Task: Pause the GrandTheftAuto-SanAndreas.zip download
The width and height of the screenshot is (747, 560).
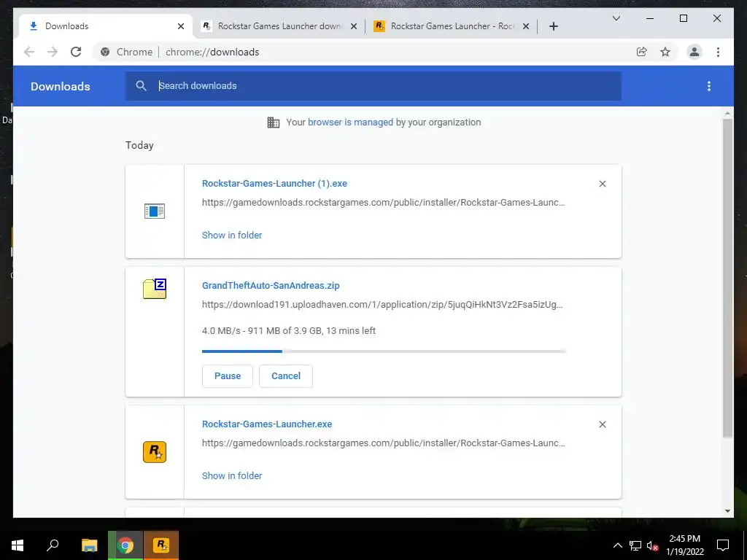Action: coord(228,376)
